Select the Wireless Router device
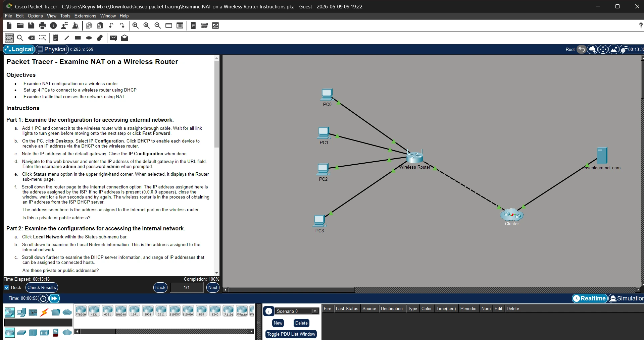The image size is (644, 340). click(414, 157)
